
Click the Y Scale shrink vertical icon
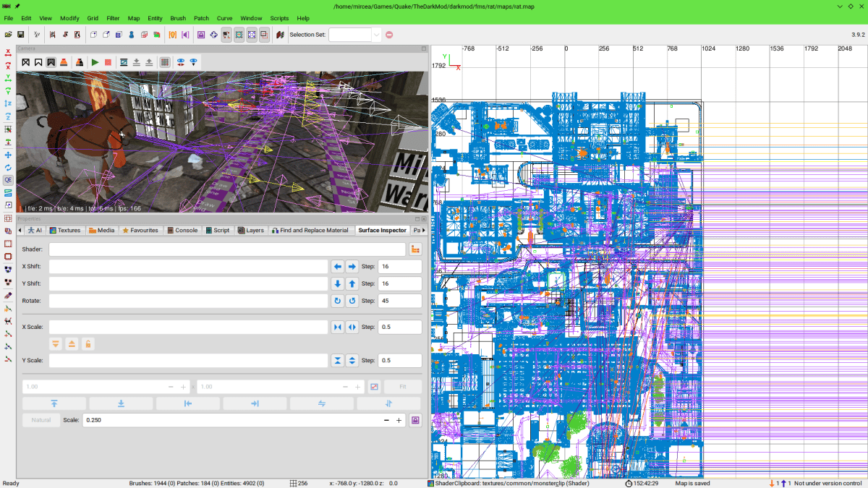pos(337,360)
